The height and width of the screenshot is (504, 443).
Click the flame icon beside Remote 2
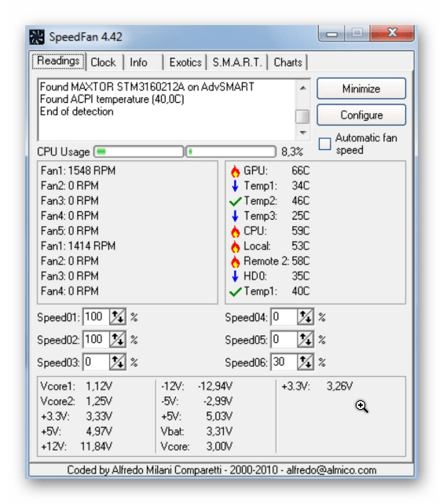coord(235,261)
